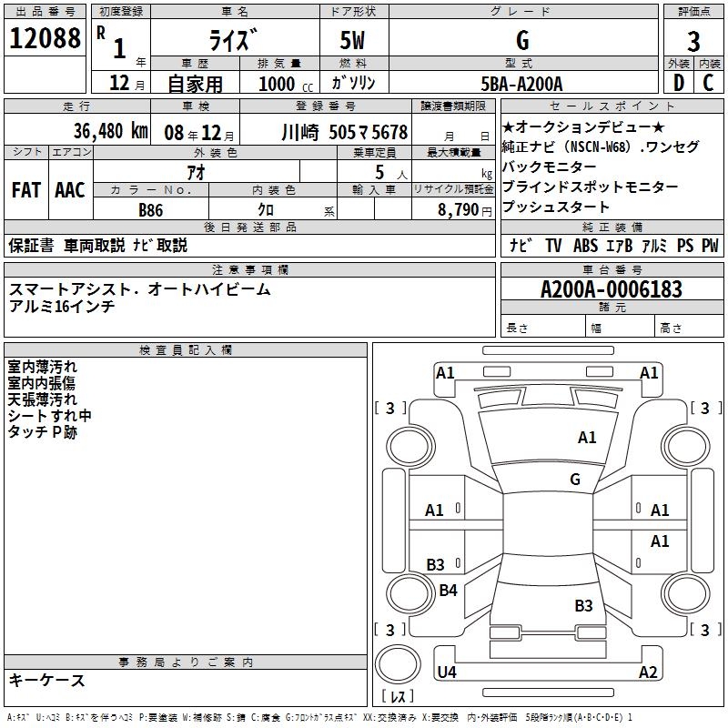Select the ABS equipment label

click(x=585, y=246)
